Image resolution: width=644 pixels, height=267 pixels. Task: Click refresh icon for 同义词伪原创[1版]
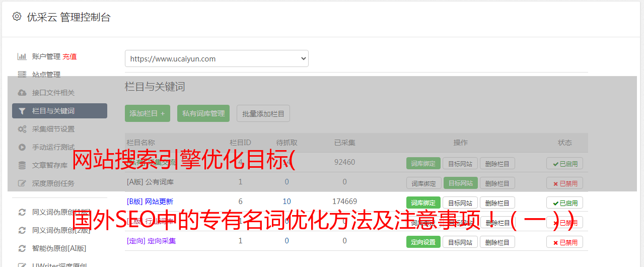(22, 212)
